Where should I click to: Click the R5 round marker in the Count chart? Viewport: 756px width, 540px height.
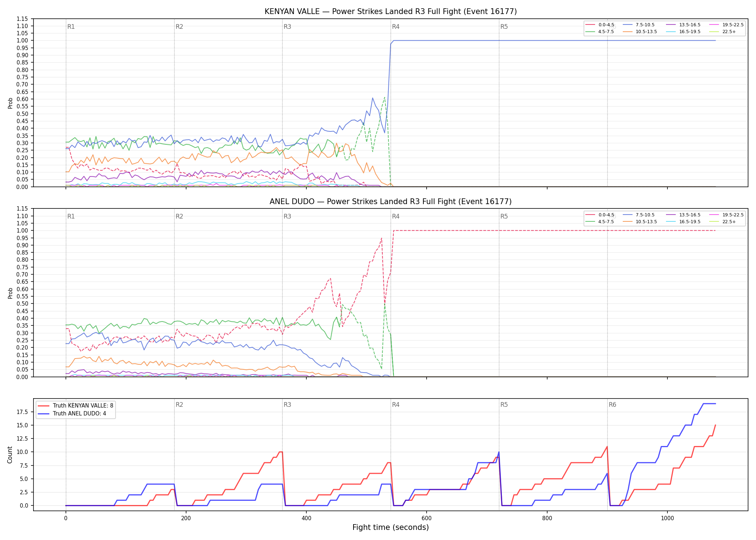(504, 405)
